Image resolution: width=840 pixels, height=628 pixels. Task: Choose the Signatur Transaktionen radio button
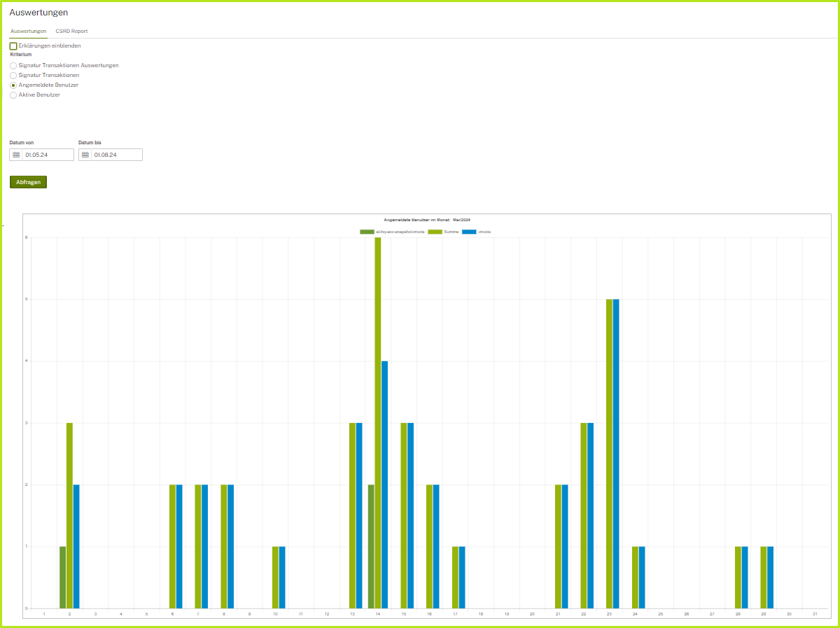click(13, 76)
